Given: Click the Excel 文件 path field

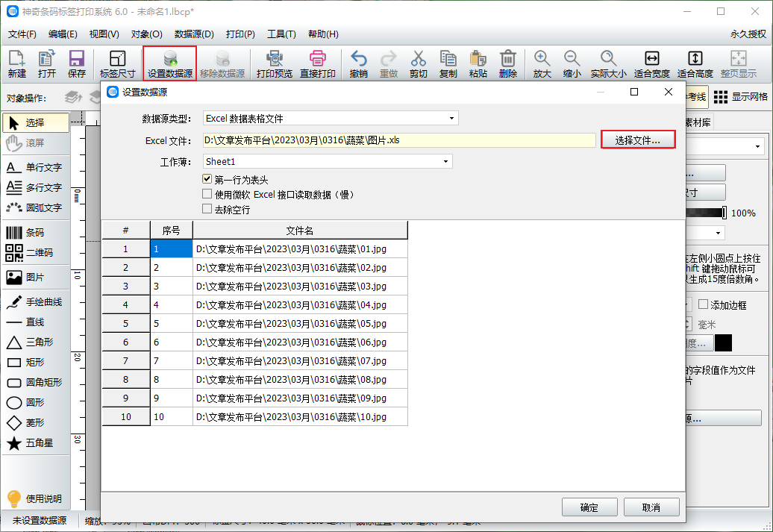Looking at the screenshot, I should tap(399, 140).
